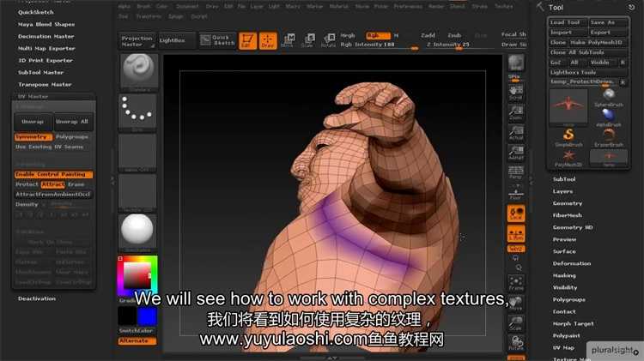The width and height of the screenshot is (644, 361).
Task: Activate the Draw mode button
Action: pos(268,40)
